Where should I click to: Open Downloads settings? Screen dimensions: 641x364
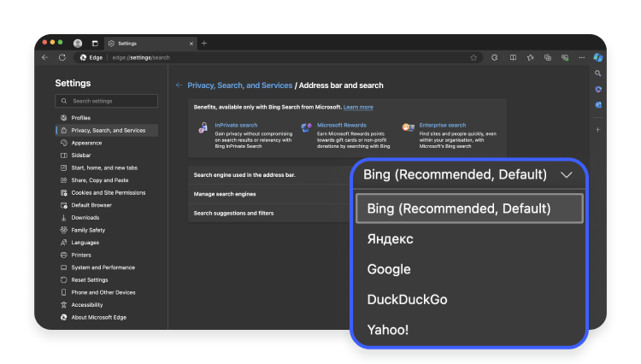107,218
